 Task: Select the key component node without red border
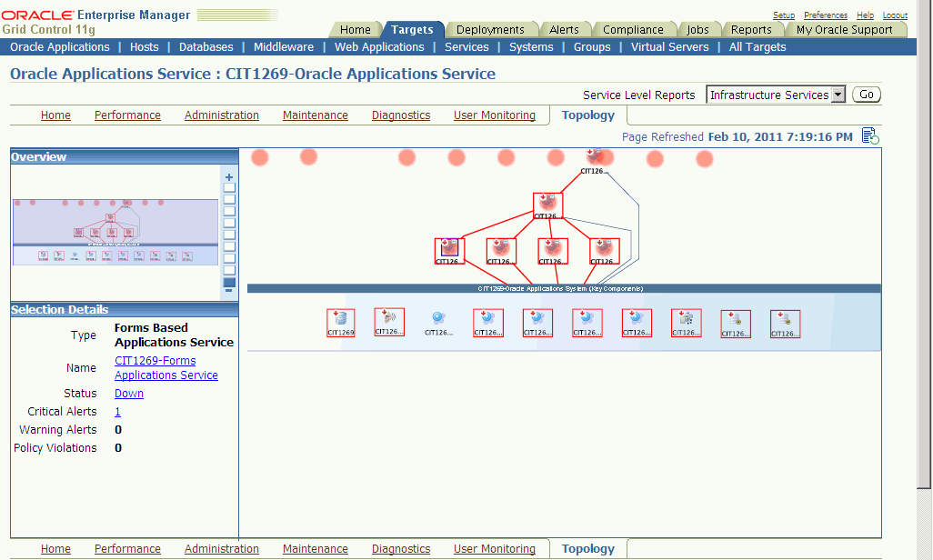439,323
